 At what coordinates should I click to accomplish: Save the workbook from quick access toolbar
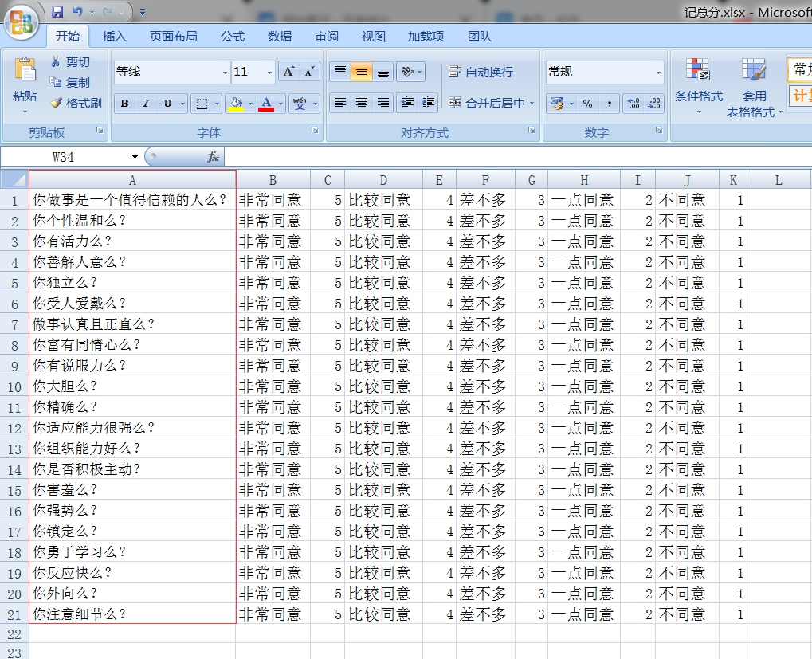pos(57,12)
